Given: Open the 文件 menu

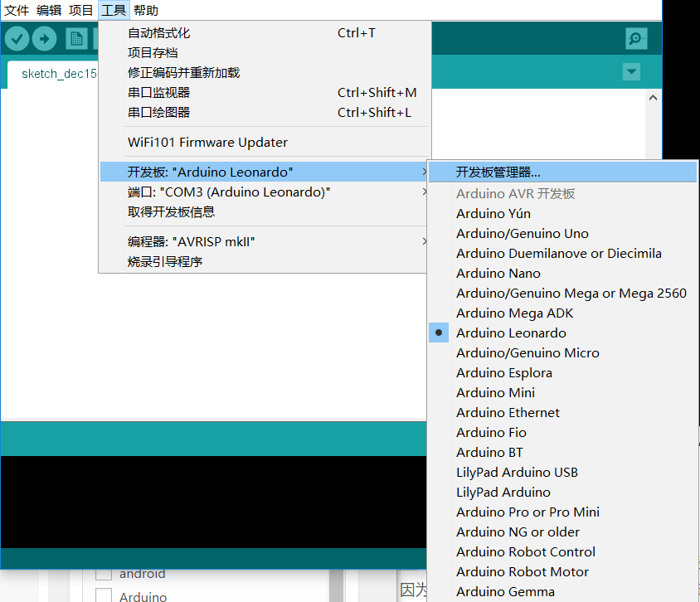Looking at the screenshot, I should click(x=17, y=10).
